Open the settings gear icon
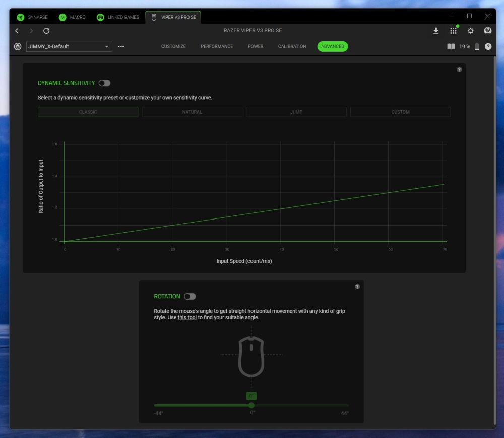The height and width of the screenshot is (438, 504). pyautogui.click(x=470, y=31)
